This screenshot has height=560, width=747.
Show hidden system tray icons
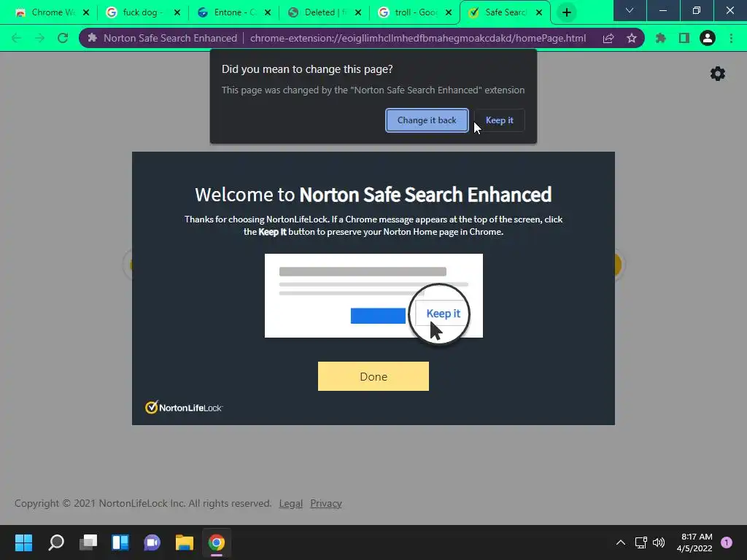[620, 542]
